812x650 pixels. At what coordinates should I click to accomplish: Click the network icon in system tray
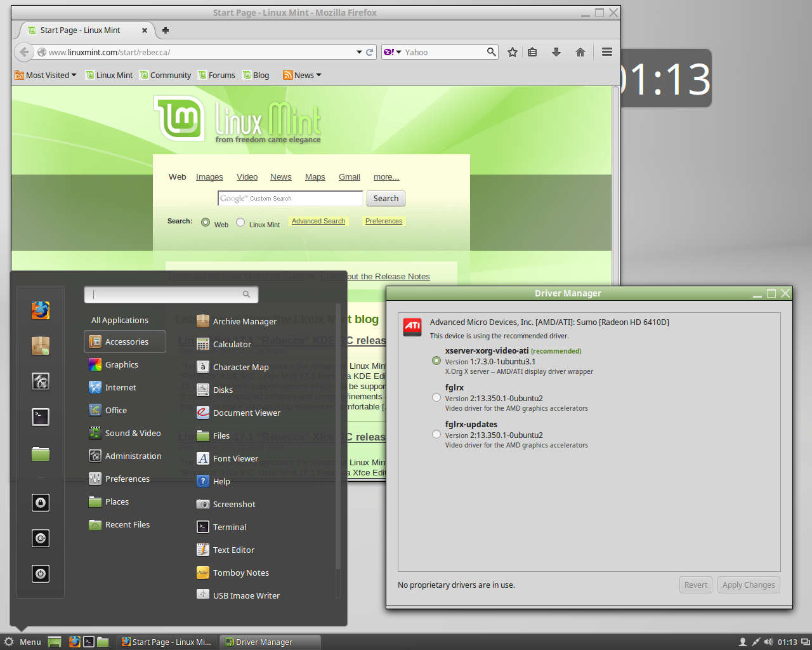point(756,642)
